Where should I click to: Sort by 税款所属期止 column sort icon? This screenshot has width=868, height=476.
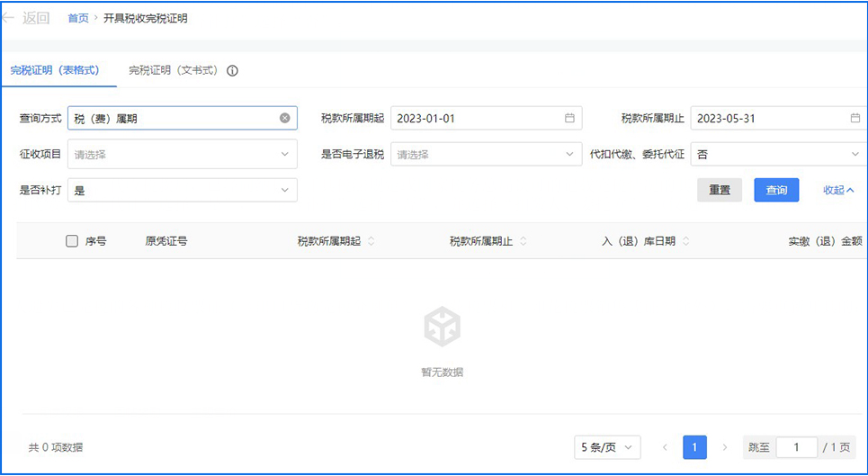[x=523, y=241]
